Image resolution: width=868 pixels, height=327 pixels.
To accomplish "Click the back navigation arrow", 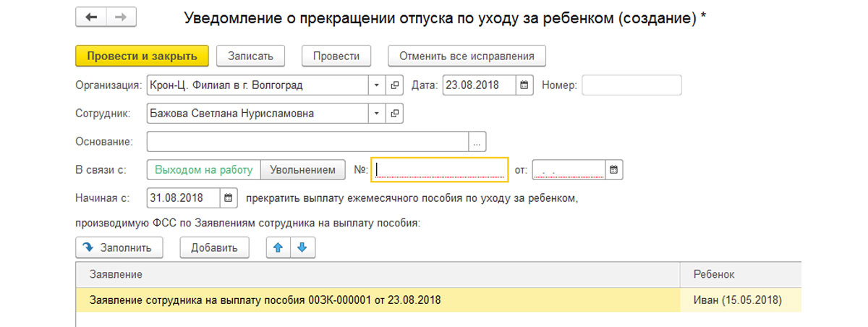I will click(x=91, y=18).
